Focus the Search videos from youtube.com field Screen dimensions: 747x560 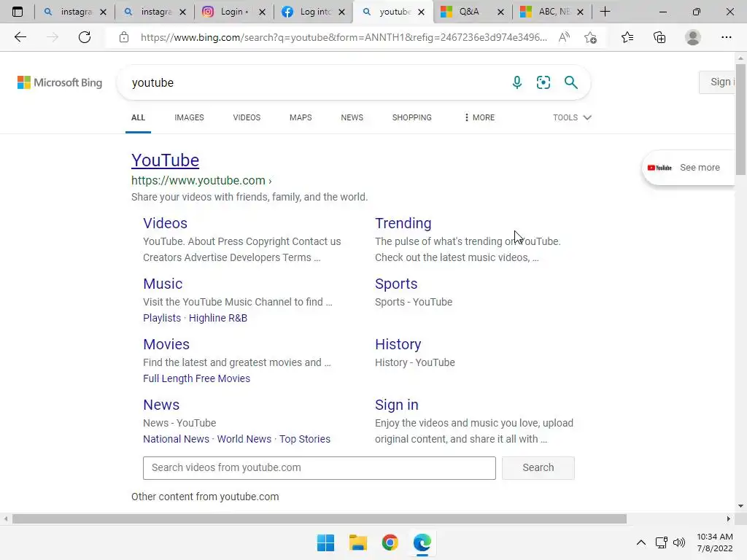coord(320,467)
